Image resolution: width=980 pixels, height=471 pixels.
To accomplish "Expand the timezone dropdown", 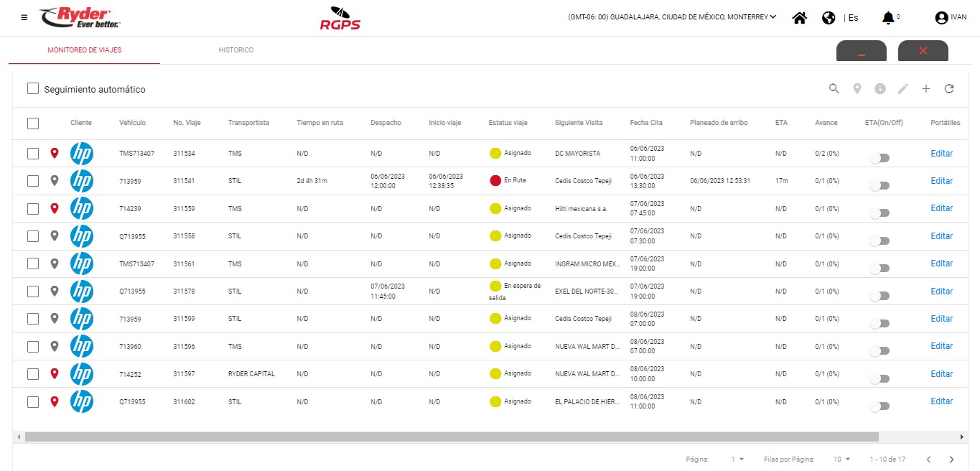I will tap(773, 17).
